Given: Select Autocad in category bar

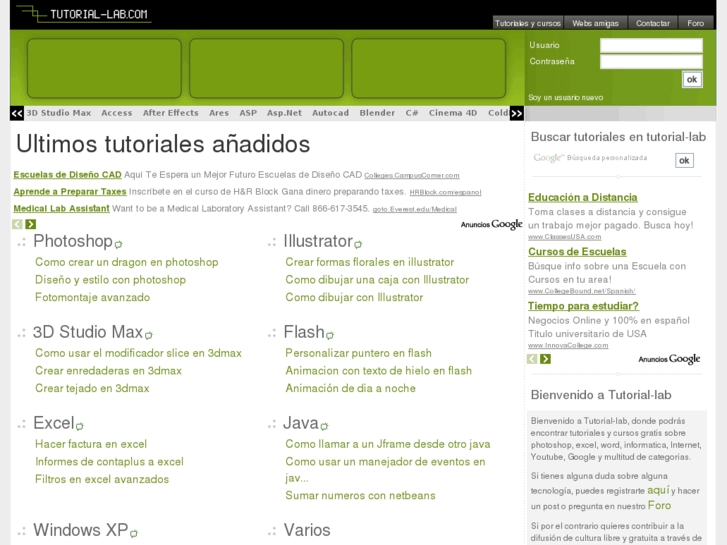Looking at the screenshot, I should tap(331, 113).
